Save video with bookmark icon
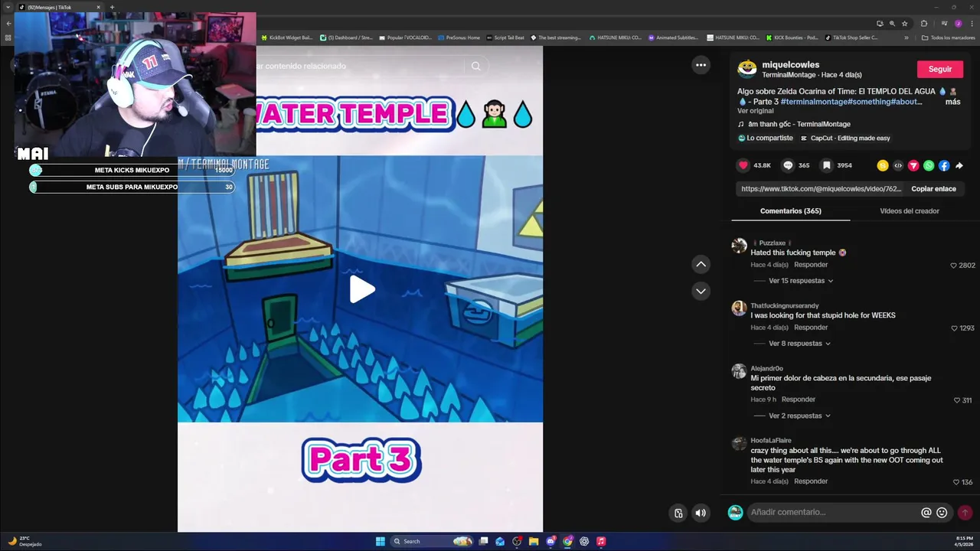980x551 pixels. tap(827, 165)
